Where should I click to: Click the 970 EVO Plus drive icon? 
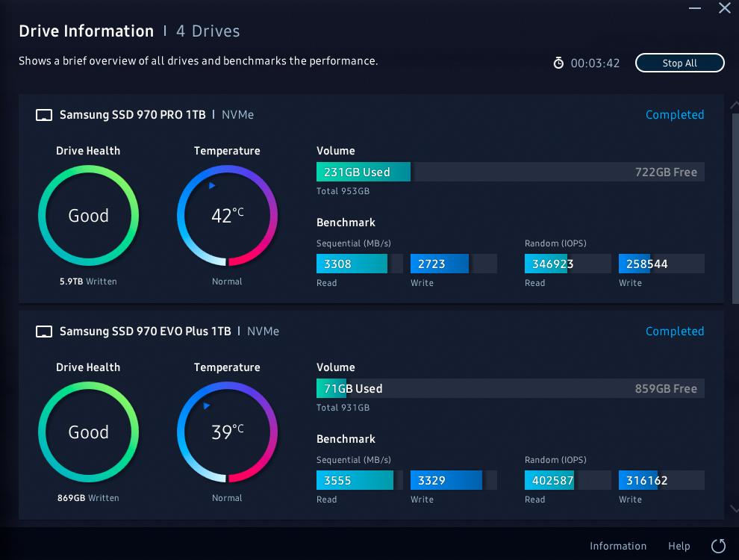coord(44,332)
